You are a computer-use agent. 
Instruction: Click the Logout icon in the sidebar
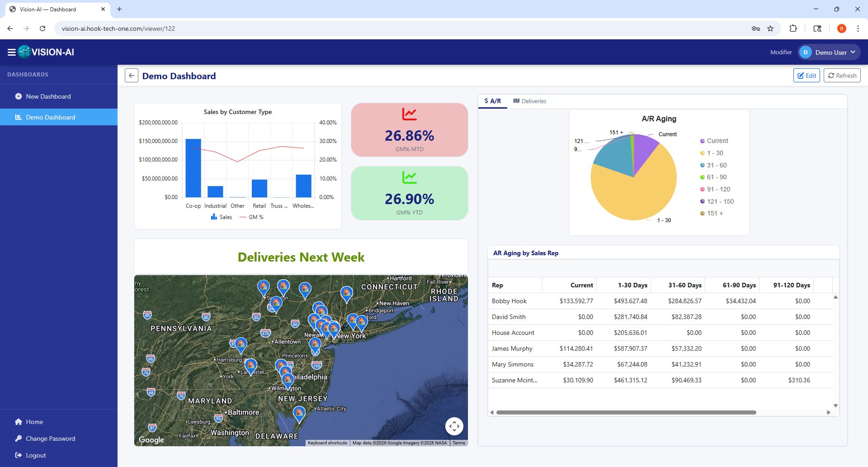click(x=19, y=455)
